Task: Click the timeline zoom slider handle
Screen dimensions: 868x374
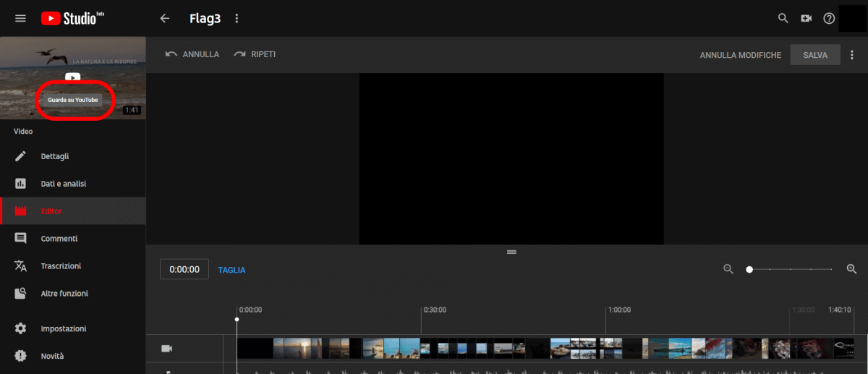Action: pos(749,269)
